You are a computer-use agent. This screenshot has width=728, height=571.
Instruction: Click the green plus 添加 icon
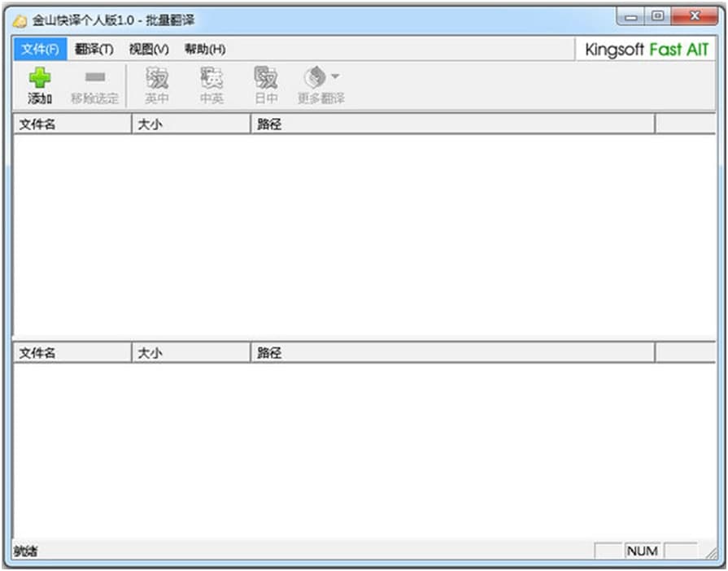[x=40, y=77]
